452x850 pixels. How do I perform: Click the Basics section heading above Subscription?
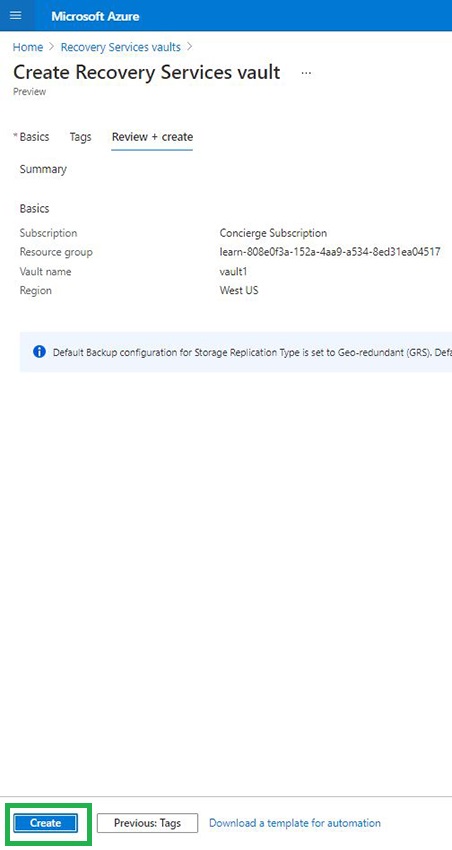coord(34,209)
